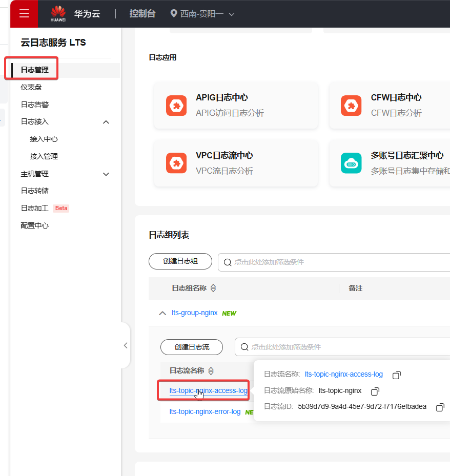Open the CFW日志中心 app icon
Viewport: 450px width, 476px height.
coord(351,106)
